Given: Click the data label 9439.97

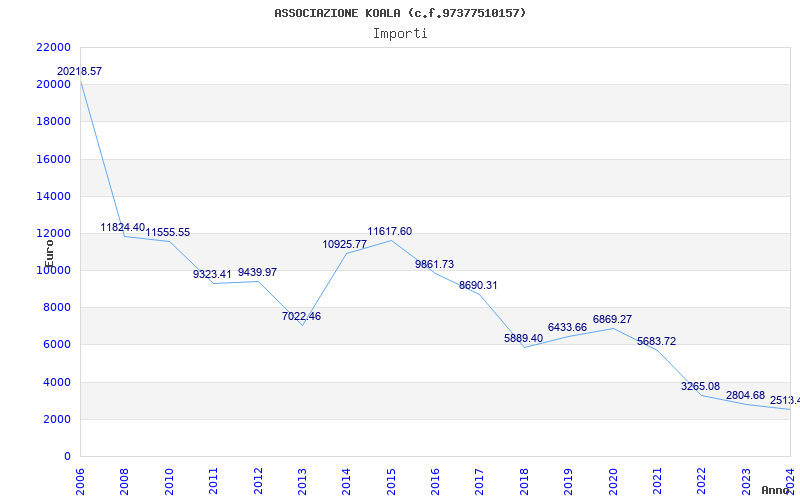Looking at the screenshot, I should tap(257, 272).
